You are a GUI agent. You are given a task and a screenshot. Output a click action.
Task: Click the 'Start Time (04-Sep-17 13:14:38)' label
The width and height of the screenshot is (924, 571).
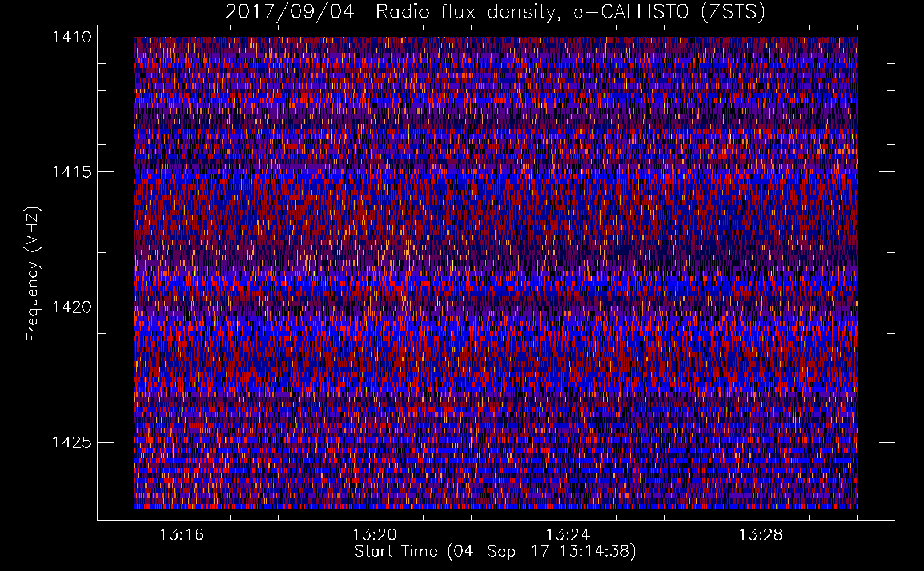pyautogui.click(x=495, y=552)
